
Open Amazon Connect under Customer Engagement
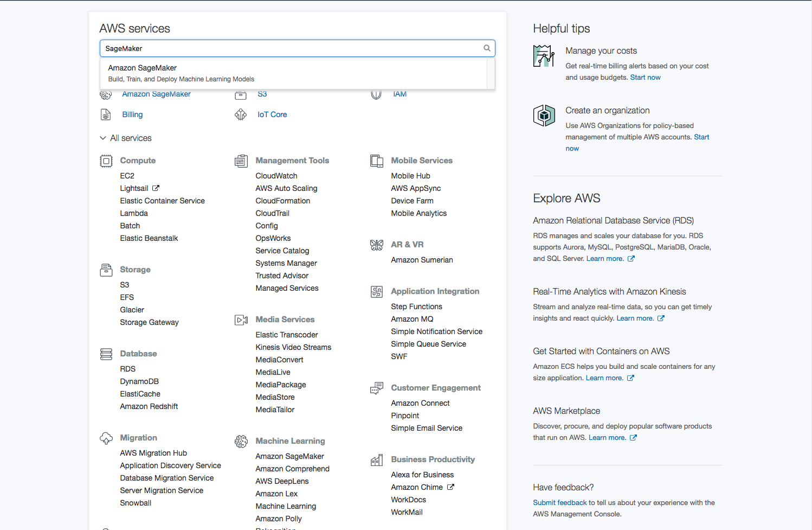pyautogui.click(x=420, y=403)
